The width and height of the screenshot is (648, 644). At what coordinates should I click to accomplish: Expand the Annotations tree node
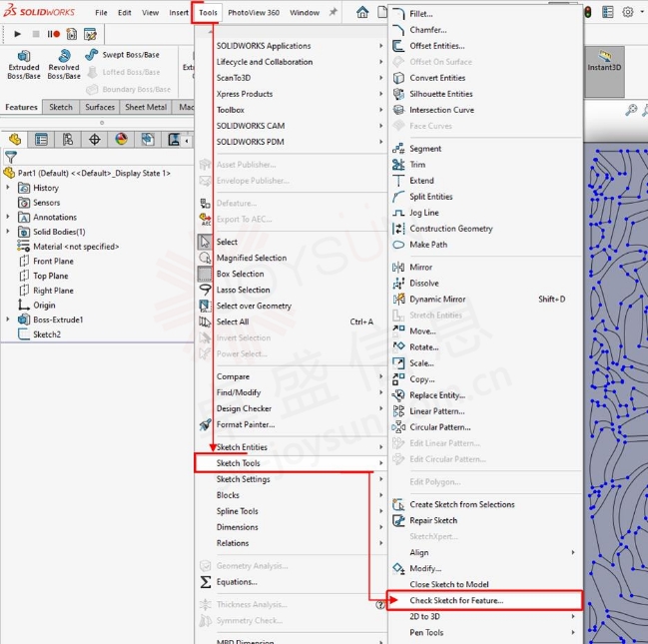click(8, 217)
